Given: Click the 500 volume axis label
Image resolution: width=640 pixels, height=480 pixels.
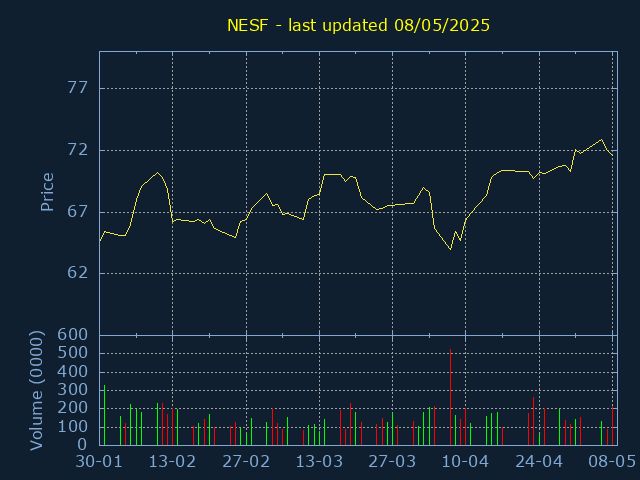Looking at the screenshot, I should [x=73, y=353].
